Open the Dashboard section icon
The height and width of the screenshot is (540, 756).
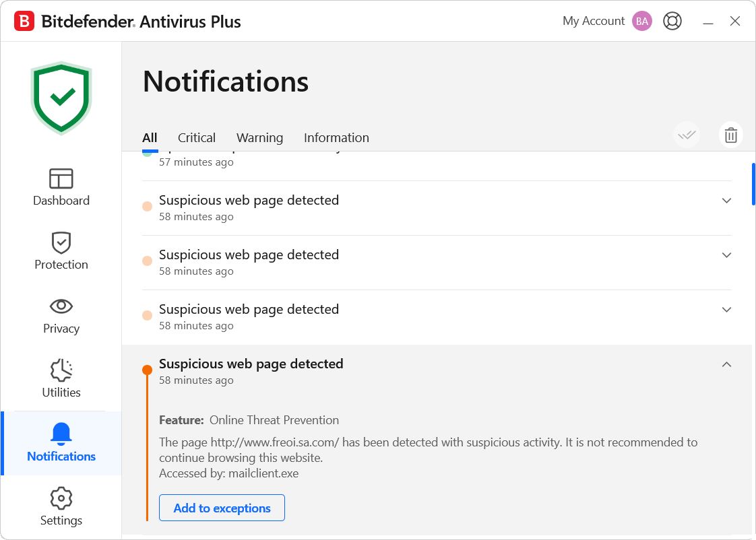(61, 178)
